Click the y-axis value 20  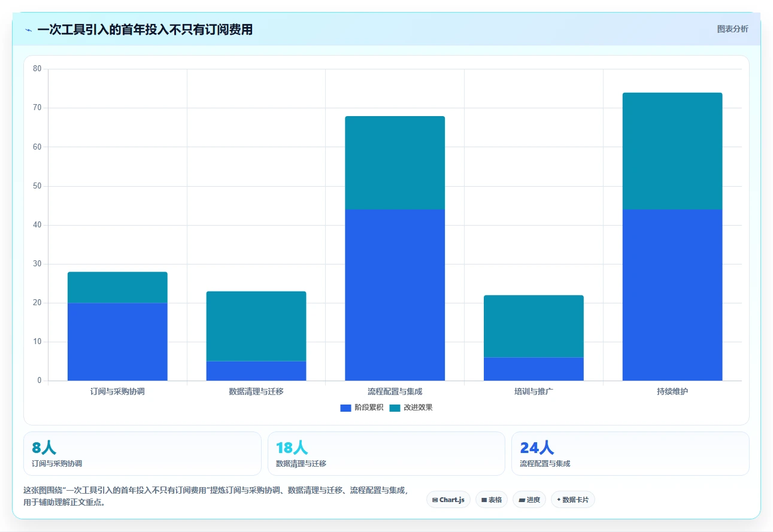pos(37,303)
